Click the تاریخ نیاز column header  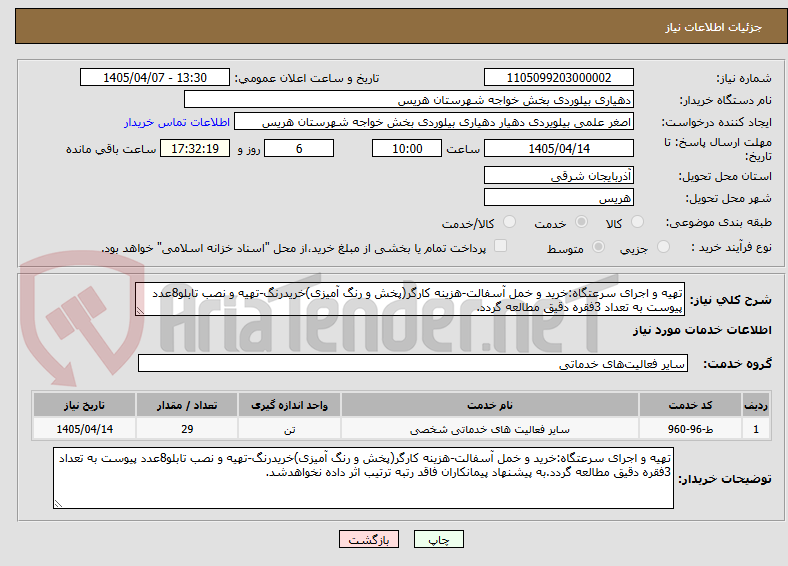click(x=84, y=405)
